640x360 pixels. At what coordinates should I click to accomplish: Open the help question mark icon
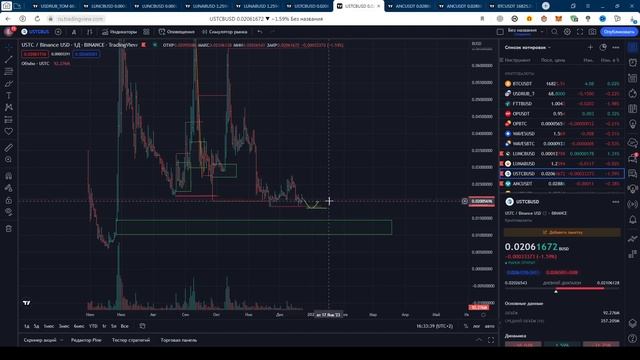coord(633,338)
